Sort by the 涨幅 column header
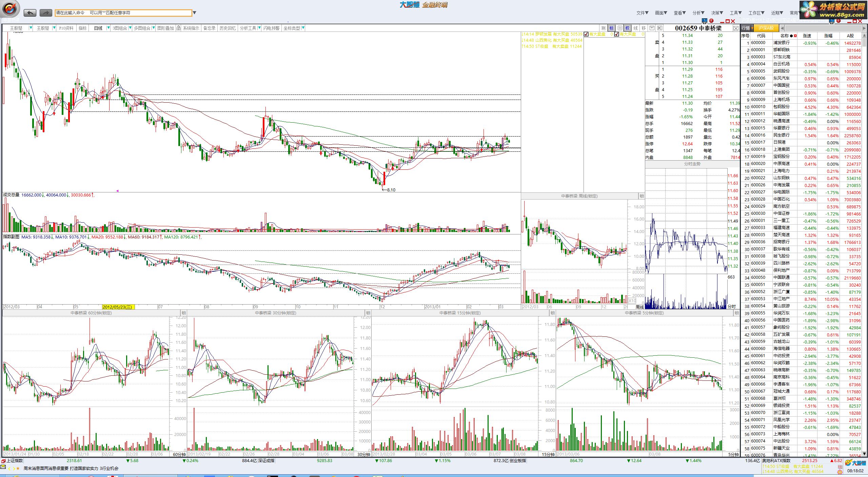This screenshot has height=477, width=868. coord(828,36)
